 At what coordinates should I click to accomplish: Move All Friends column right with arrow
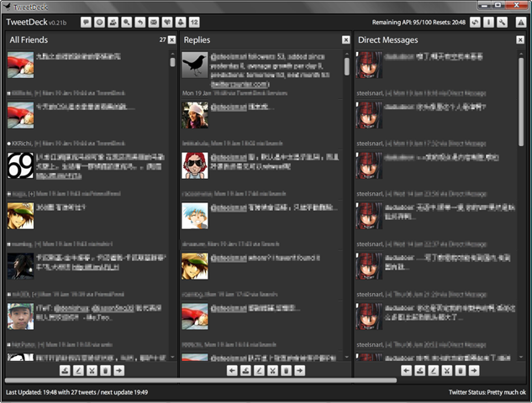[119, 370]
